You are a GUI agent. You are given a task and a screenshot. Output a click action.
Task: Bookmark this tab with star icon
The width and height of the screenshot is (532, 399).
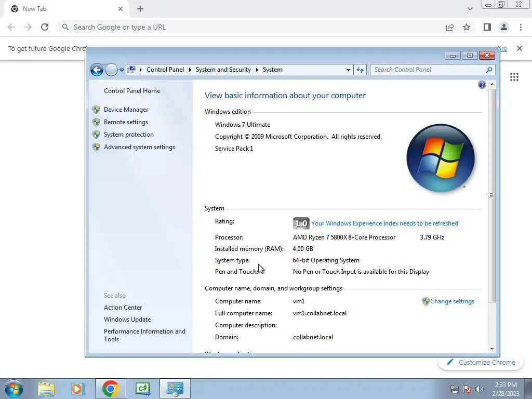click(x=467, y=27)
